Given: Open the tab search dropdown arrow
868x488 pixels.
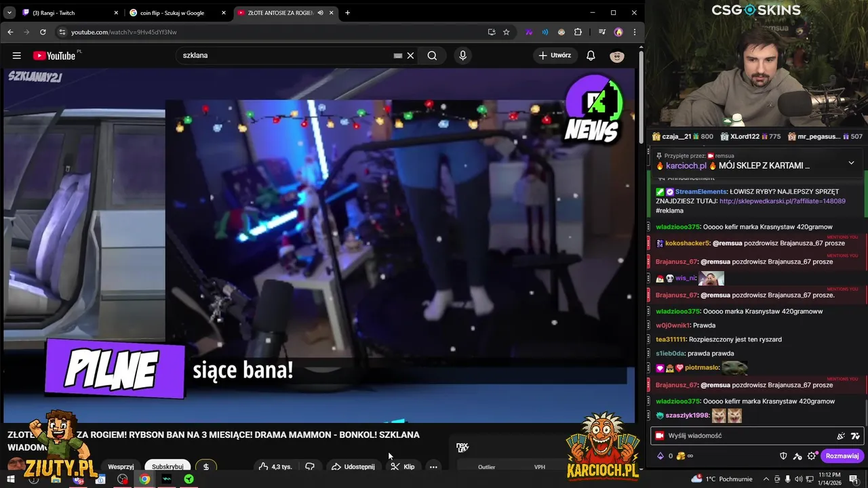Looking at the screenshot, I should click(x=9, y=13).
